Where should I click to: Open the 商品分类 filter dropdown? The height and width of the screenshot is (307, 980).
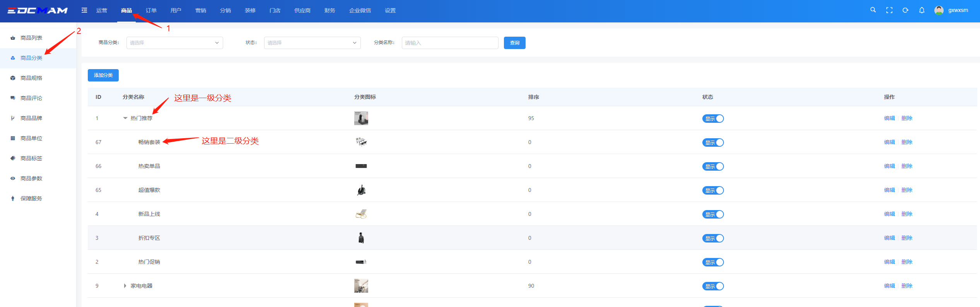(174, 43)
